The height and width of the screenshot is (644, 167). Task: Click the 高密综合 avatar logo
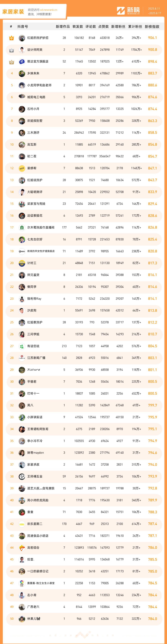click(x=22, y=547)
